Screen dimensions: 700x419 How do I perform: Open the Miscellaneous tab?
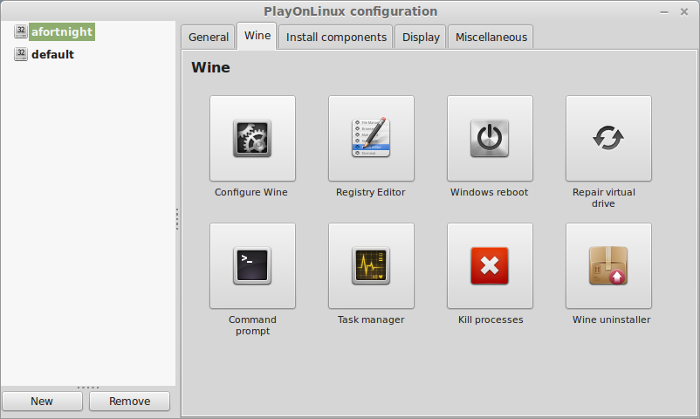pyautogui.click(x=491, y=37)
